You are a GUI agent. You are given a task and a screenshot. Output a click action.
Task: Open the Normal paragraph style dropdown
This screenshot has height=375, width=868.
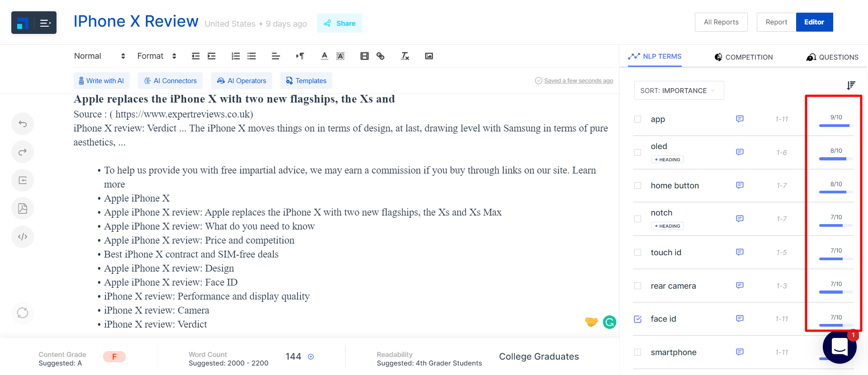click(x=99, y=56)
